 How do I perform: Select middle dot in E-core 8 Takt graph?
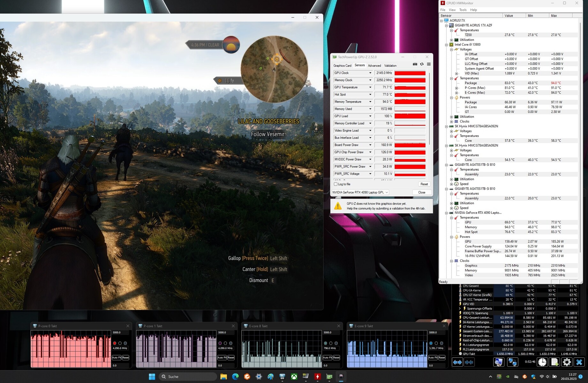[x=331, y=343]
